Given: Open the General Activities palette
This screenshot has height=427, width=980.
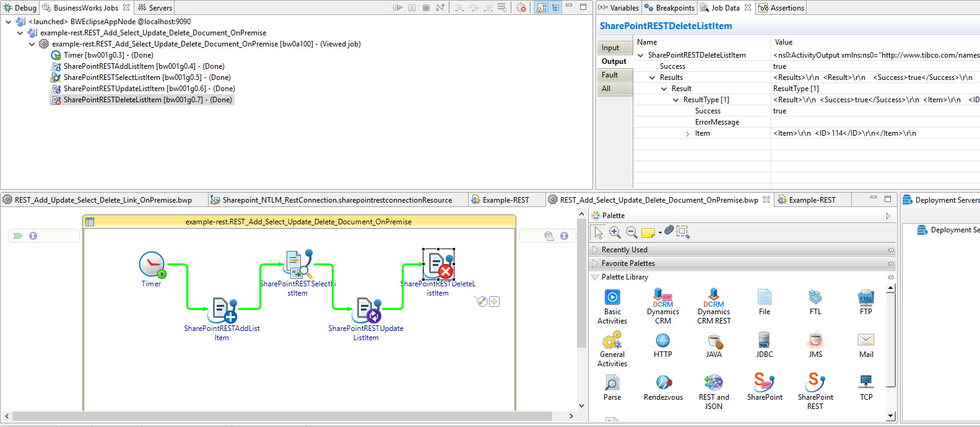Looking at the screenshot, I should click(x=612, y=350).
